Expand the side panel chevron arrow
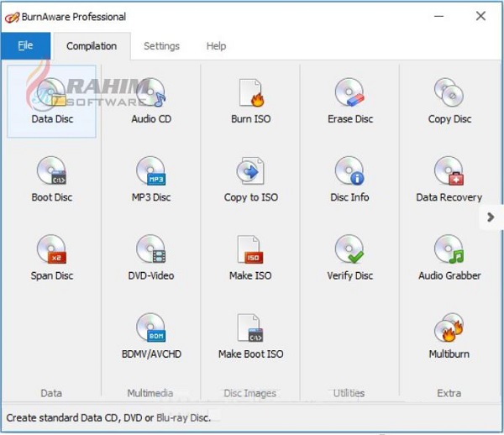This screenshot has height=435, width=504. 491,217
